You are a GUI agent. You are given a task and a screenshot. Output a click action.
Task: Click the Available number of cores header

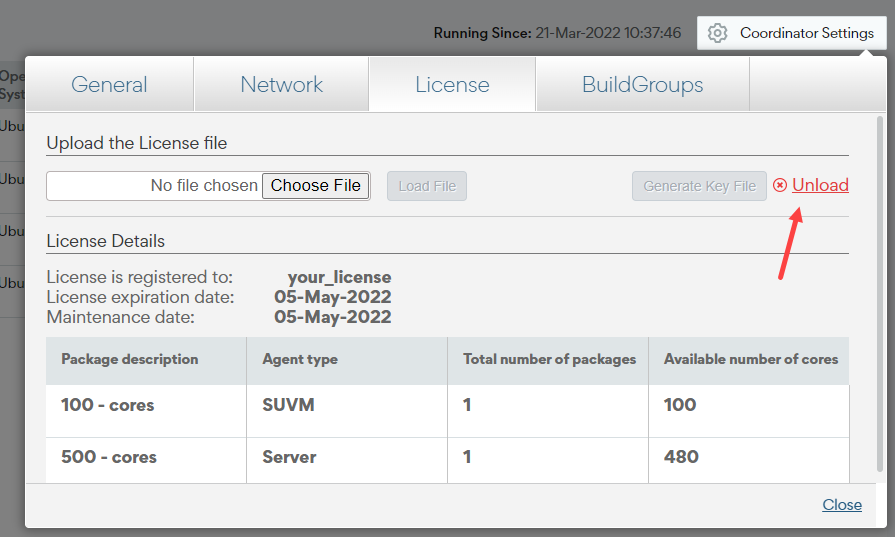[x=750, y=359]
